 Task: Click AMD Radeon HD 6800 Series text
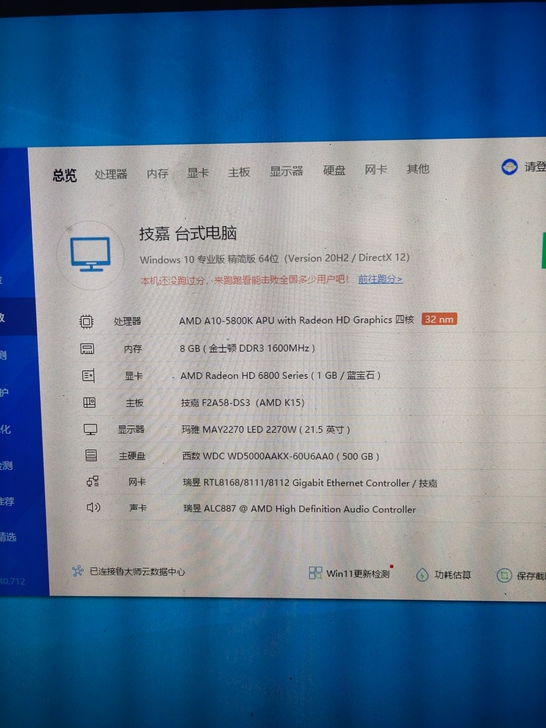280,375
